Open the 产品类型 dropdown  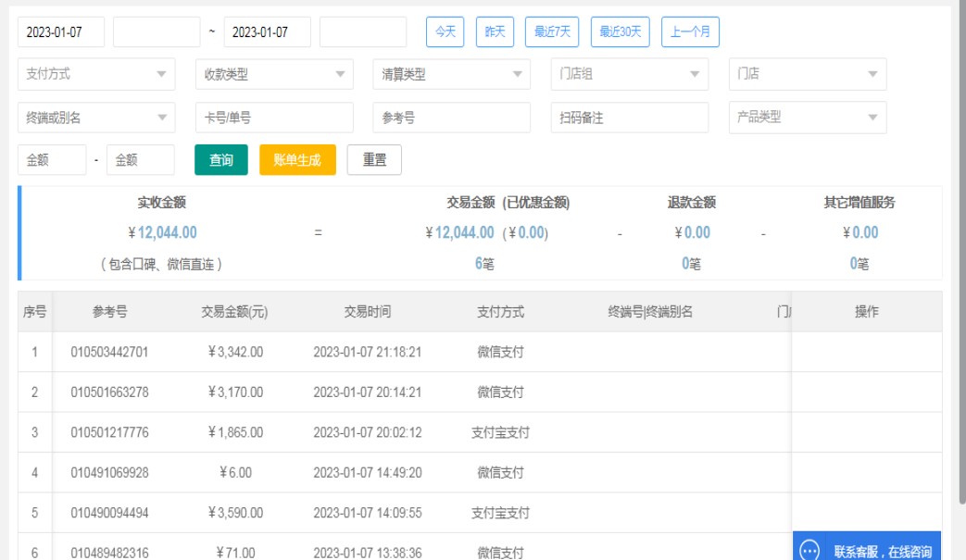[x=808, y=118]
